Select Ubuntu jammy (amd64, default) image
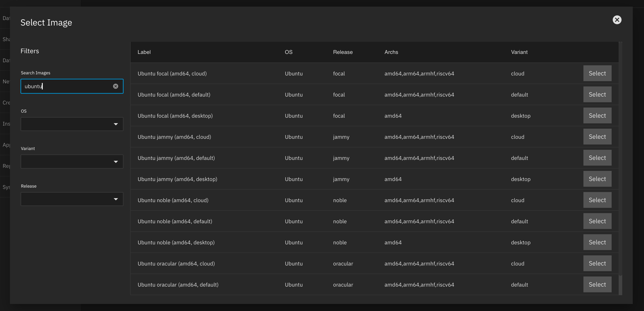 [x=597, y=158]
